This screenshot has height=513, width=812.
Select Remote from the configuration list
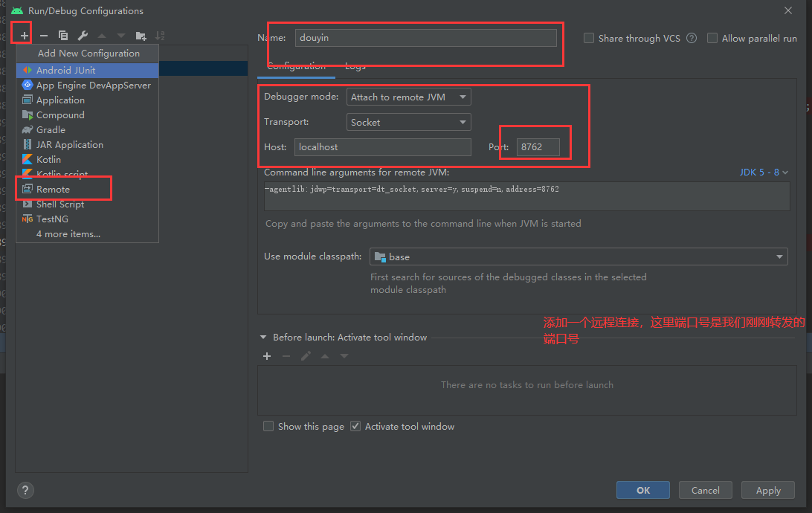[53, 189]
